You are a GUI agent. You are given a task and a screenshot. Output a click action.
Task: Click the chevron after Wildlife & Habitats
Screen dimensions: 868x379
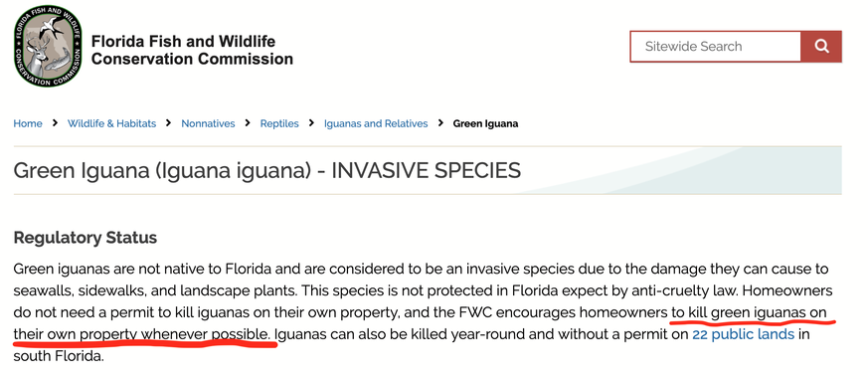[x=168, y=123]
